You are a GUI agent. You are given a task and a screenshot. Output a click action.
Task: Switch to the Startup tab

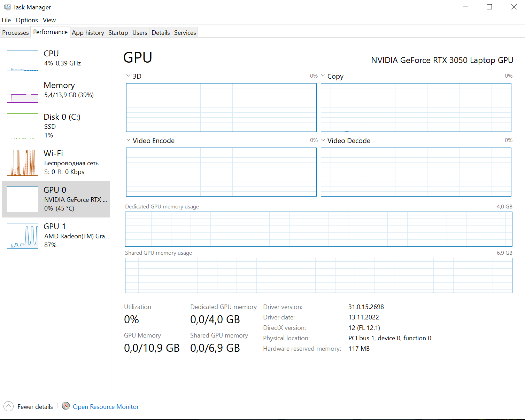118,33
